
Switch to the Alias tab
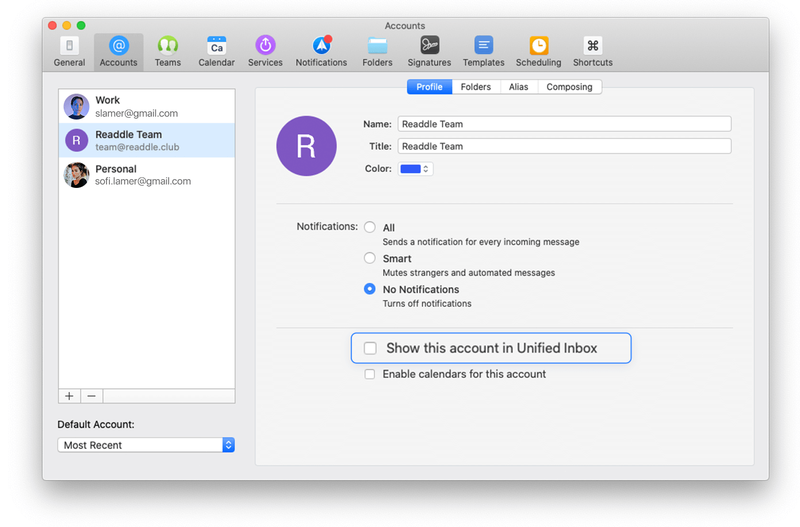pos(518,87)
